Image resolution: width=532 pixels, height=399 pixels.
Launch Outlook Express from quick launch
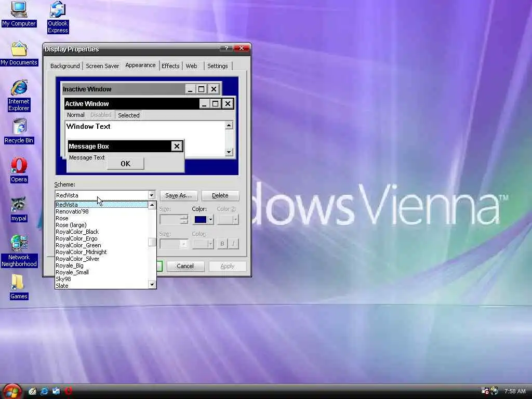[x=56, y=391]
